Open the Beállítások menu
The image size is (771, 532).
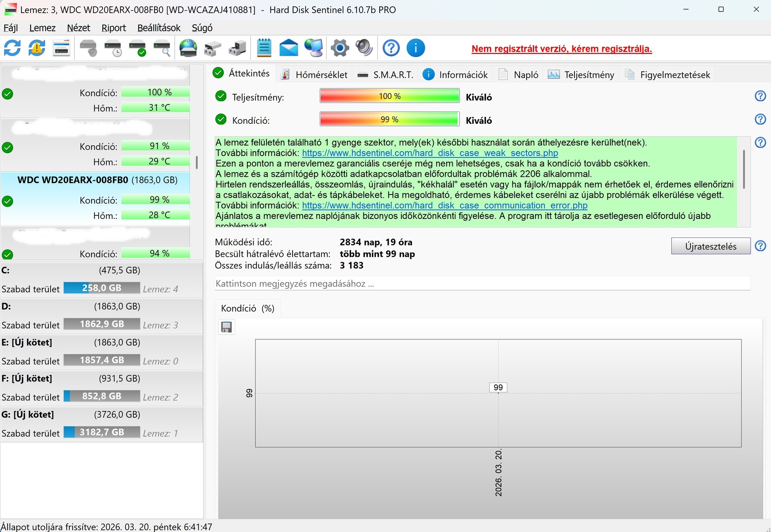pos(159,28)
